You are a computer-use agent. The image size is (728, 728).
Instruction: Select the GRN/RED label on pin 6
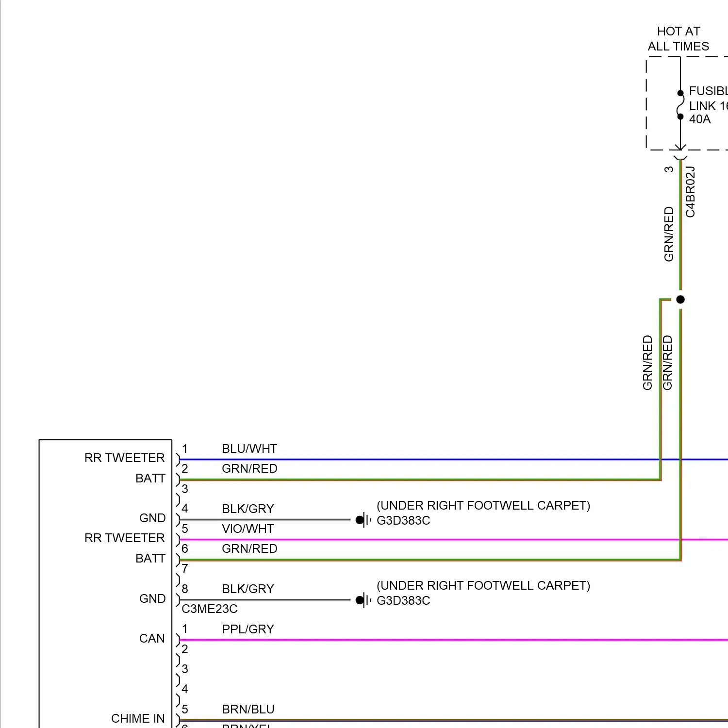click(x=249, y=548)
